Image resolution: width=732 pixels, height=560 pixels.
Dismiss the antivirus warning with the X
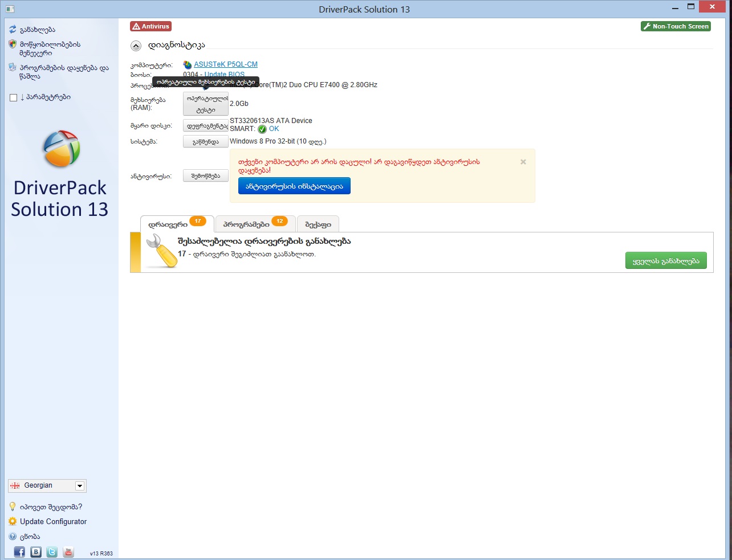[523, 162]
